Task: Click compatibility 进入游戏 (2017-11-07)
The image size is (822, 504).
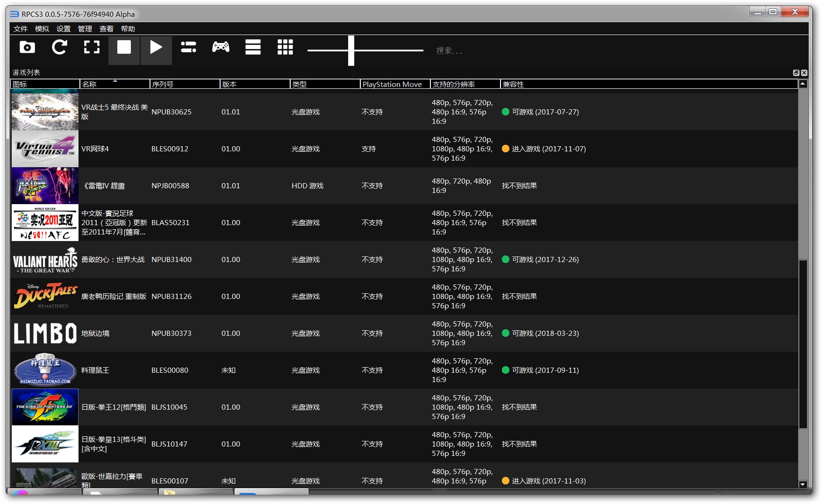Action: (544, 149)
